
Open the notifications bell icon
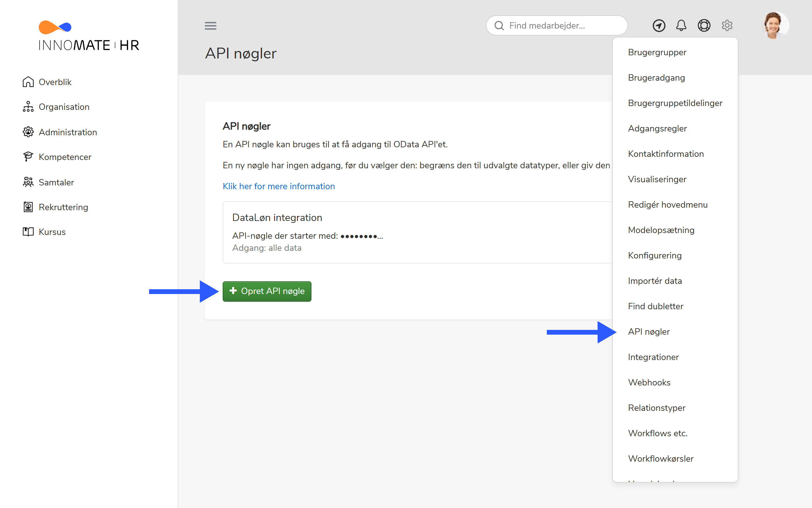coord(681,25)
